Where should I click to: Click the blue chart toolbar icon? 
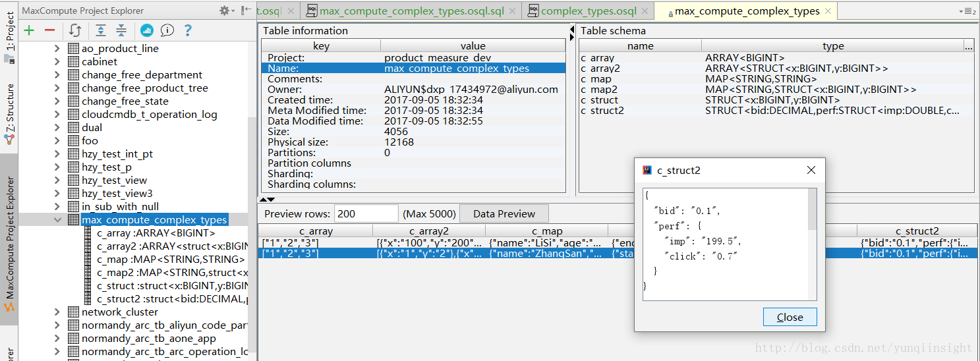tap(147, 30)
